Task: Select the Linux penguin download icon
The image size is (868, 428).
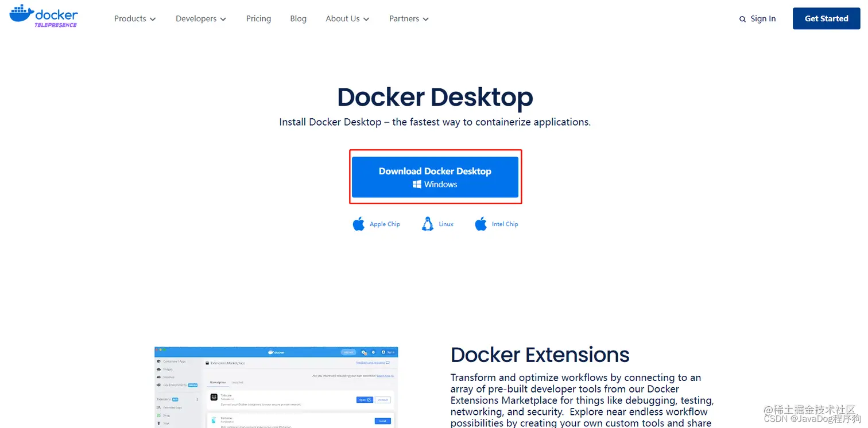Action: 428,224
